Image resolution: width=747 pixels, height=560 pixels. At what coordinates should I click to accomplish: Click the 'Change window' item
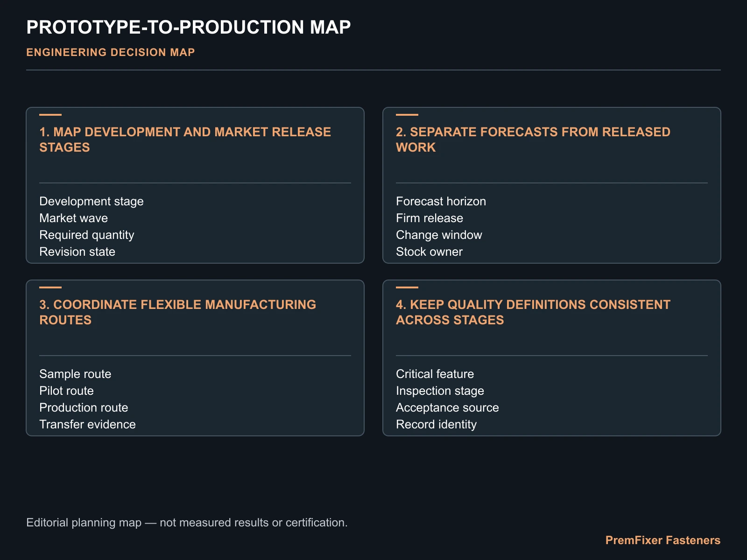click(x=439, y=235)
